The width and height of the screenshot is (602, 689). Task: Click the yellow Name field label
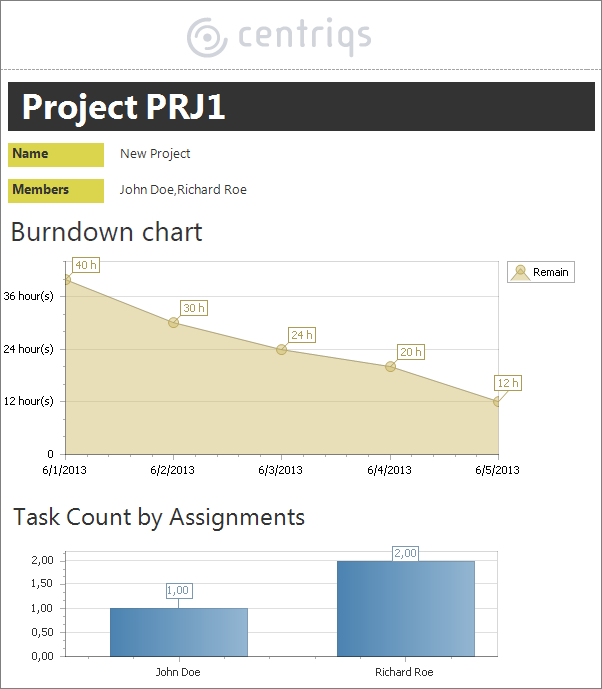coord(56,155)
